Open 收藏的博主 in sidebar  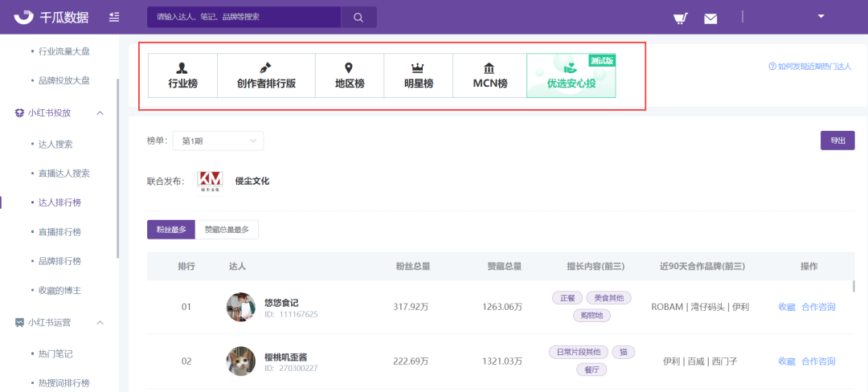(x=59, y=290)
